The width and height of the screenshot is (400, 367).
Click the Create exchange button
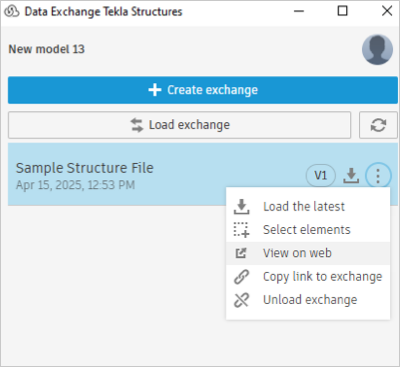pyautogui.click(x=203, y=90)
